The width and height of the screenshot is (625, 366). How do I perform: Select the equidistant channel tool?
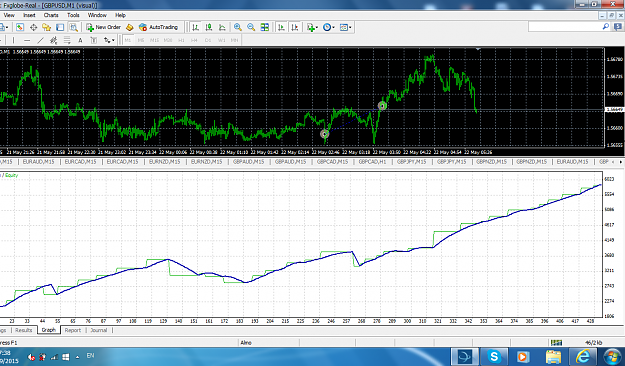point(53,40)
